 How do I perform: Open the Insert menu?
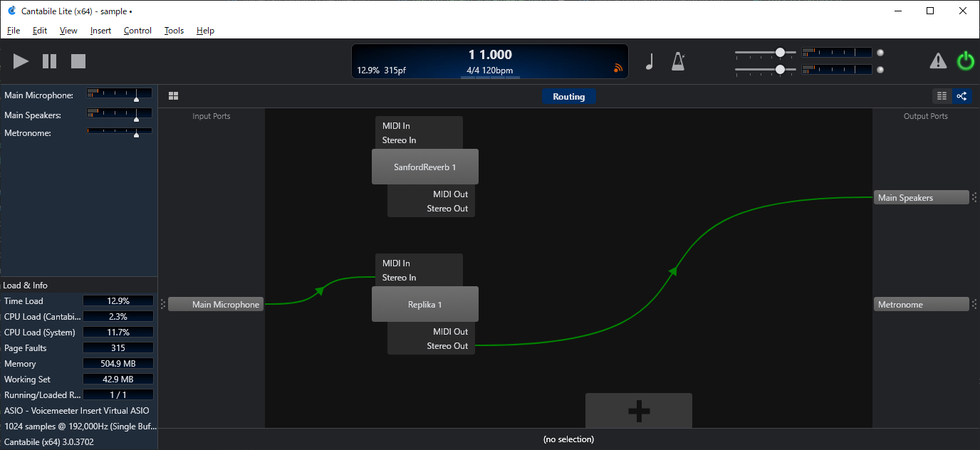click(100, 31)
